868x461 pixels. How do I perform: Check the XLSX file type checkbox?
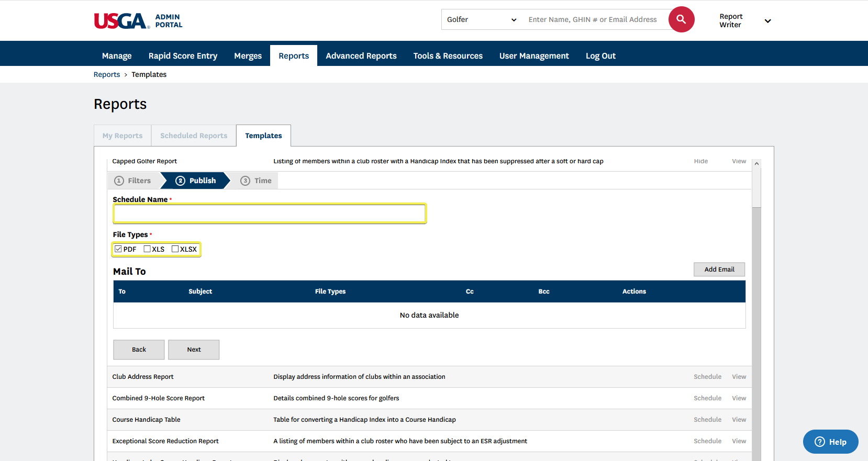175,249
